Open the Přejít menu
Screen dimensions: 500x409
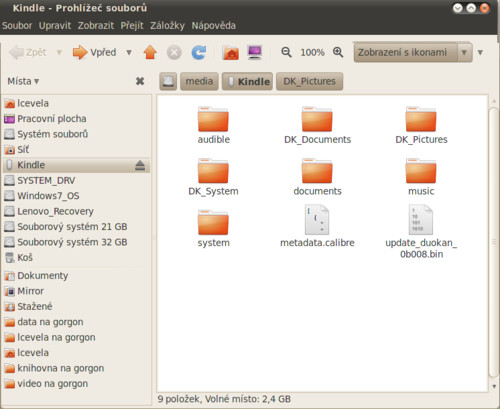click(132, 25)
